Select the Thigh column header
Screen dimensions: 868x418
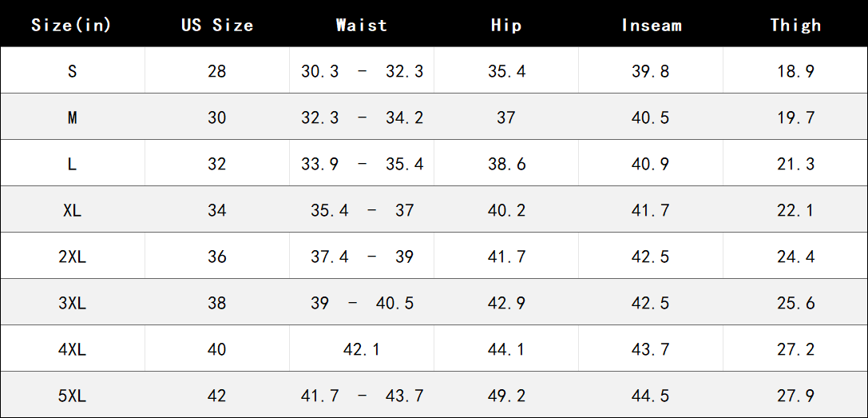[x=795, y=25]
